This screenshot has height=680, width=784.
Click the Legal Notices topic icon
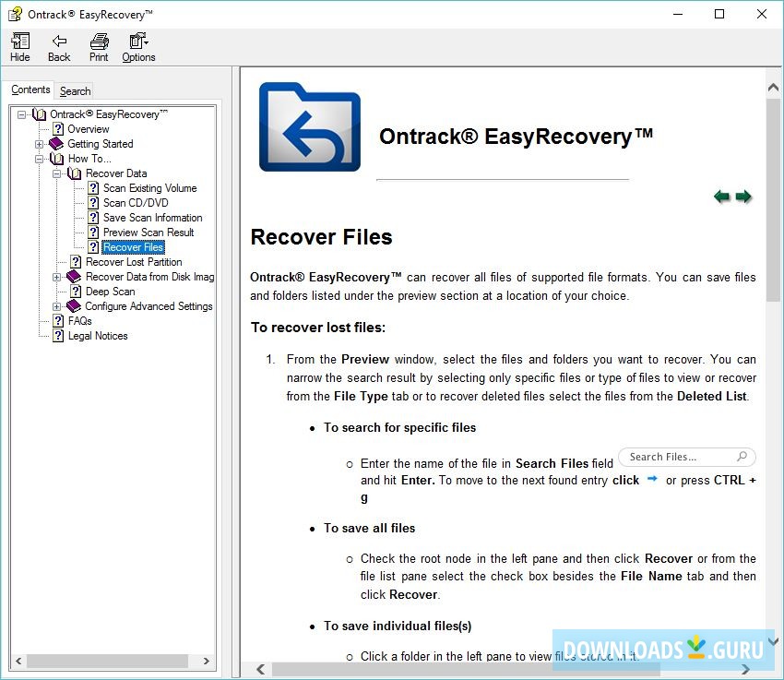point(58,336)
